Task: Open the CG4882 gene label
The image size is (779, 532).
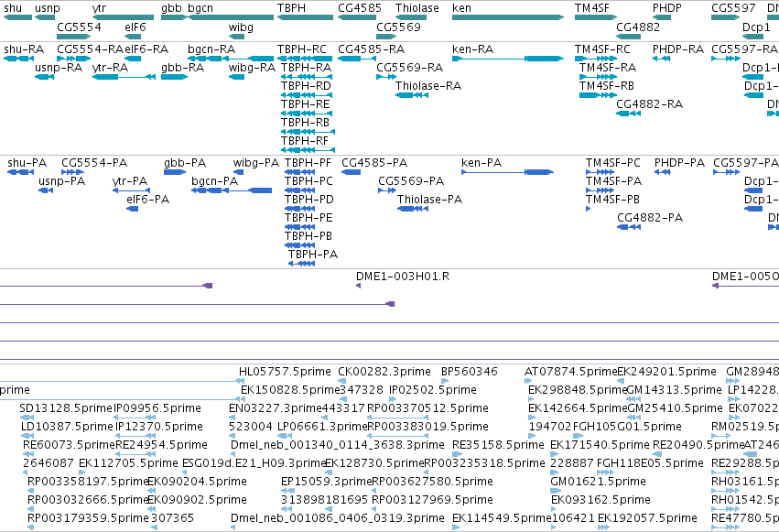Action: pos(638,27)
